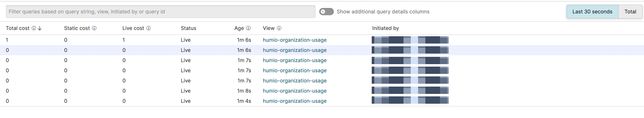Enable Show additional query details columns toggle
This screenshot has width=644, height=118.
[x=326, y=12]
